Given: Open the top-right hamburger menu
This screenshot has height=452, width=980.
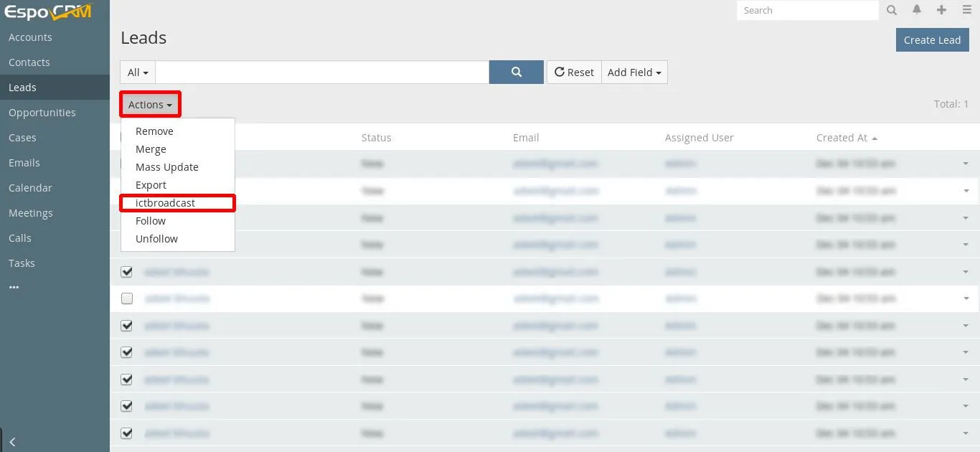Looking at the screenshot, I should 967,10.
